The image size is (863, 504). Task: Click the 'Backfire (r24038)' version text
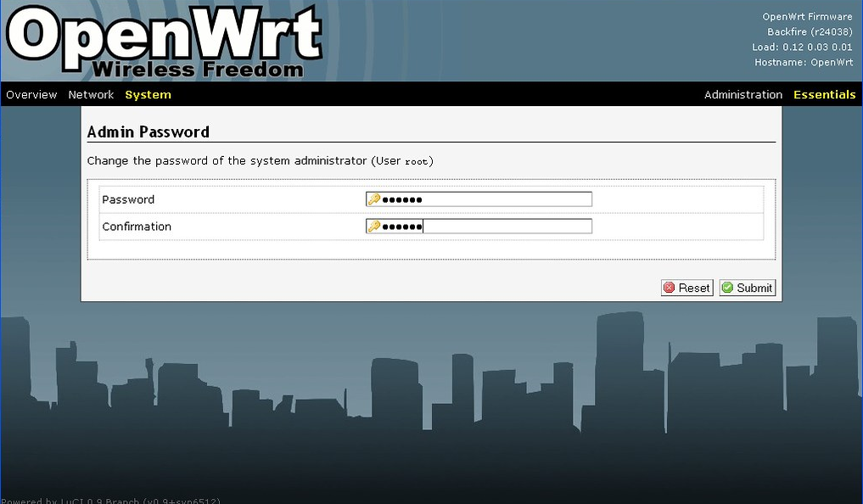coord(810,32)
